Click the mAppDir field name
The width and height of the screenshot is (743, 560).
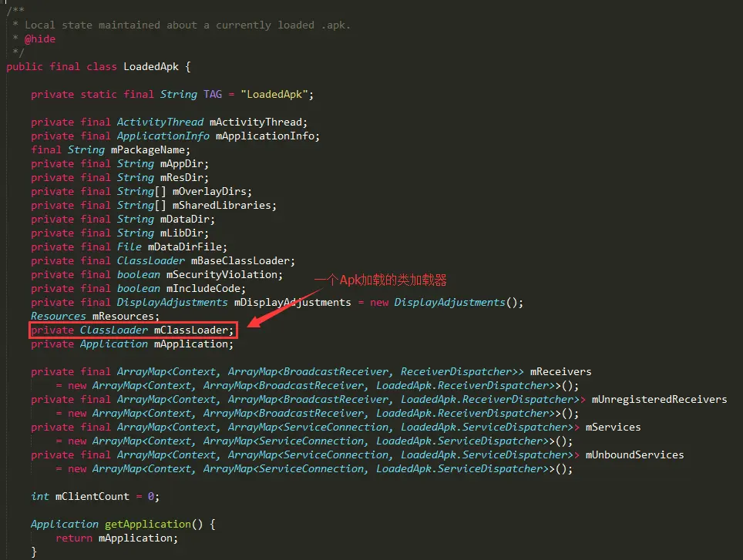click(x=181, y=164)
